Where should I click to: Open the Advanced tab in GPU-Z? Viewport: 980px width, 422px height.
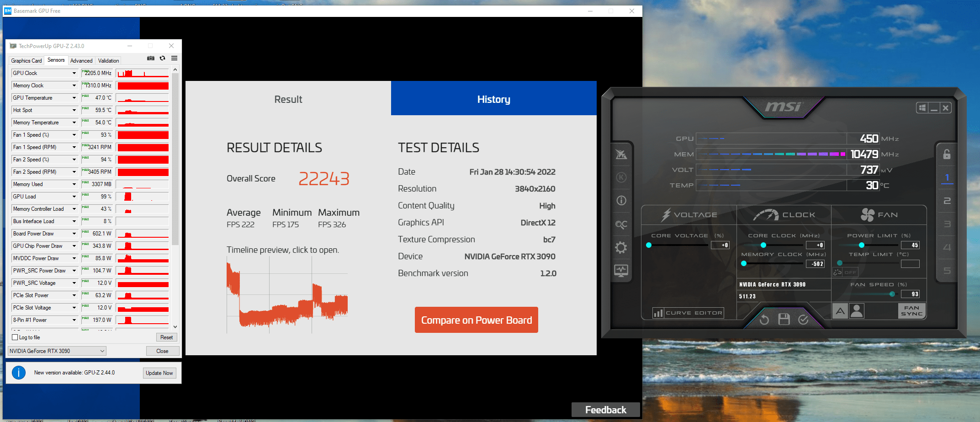(x=81, y=61)
